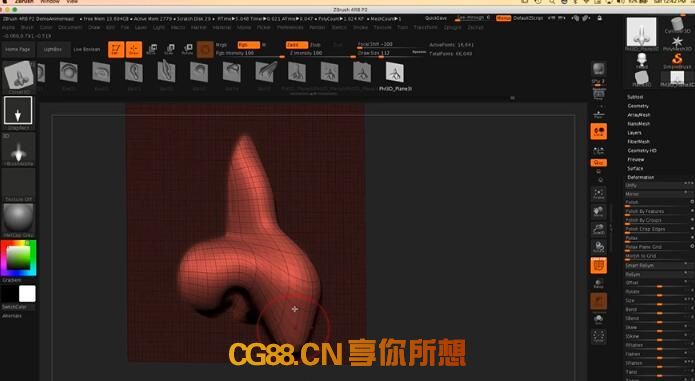
Task: Select the Cylinder3D tool thumbnail
Action: click(677, 25)
